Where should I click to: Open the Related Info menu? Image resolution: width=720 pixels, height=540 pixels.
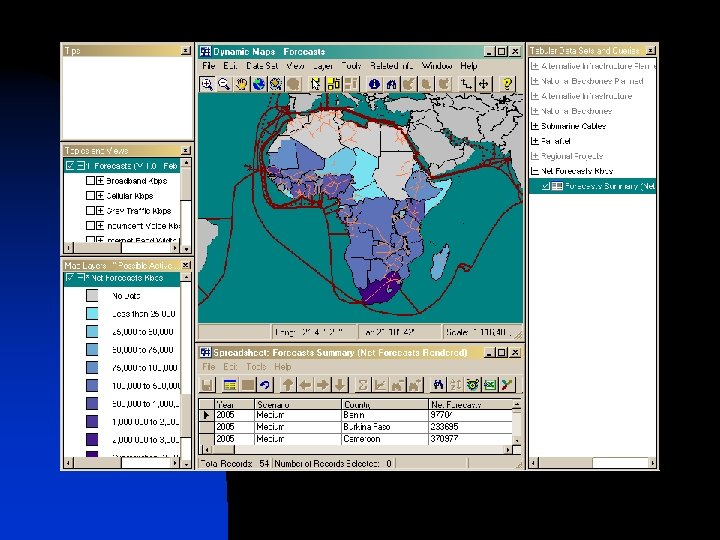392,66
